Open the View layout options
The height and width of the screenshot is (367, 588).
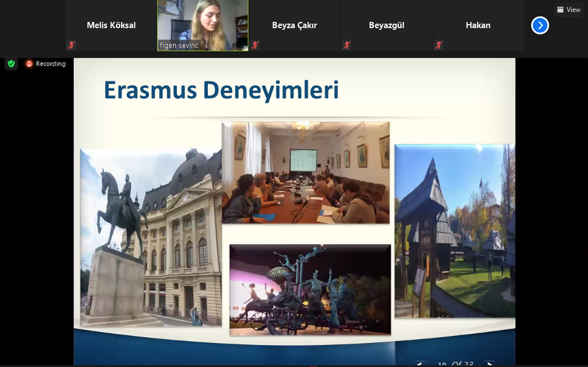coord(569,10)
